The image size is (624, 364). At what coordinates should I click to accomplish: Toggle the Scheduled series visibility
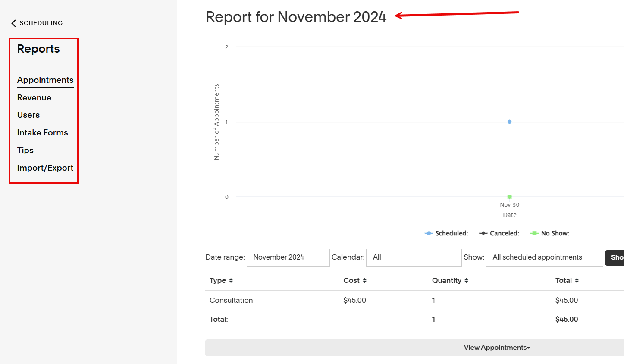(446, 233)
